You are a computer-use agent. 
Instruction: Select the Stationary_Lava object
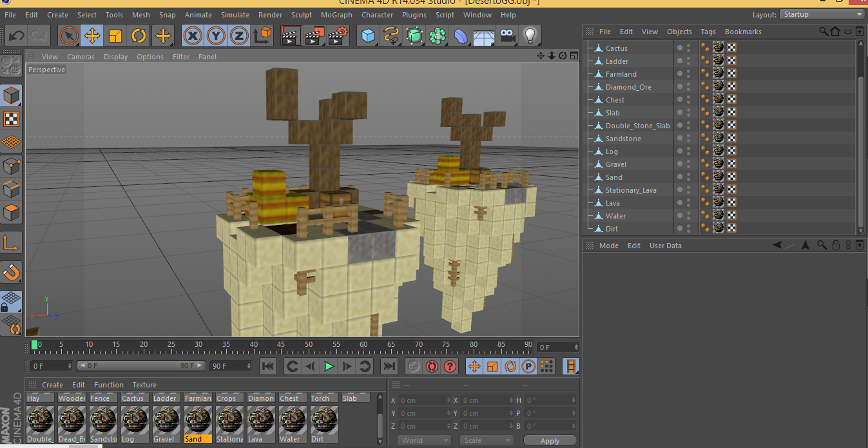(x=631, y=190)
